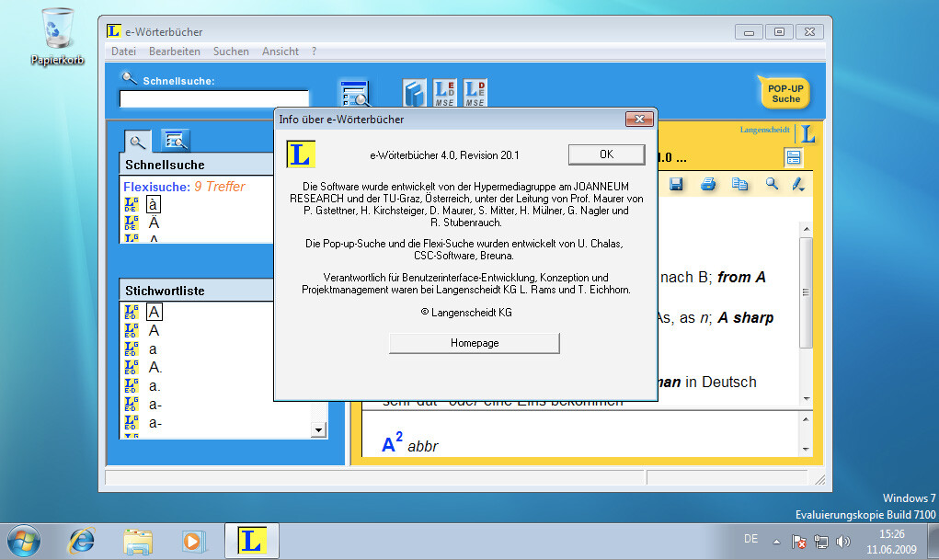
Task: Click the article pane scrollbar thumb
Action: [806, 292]
